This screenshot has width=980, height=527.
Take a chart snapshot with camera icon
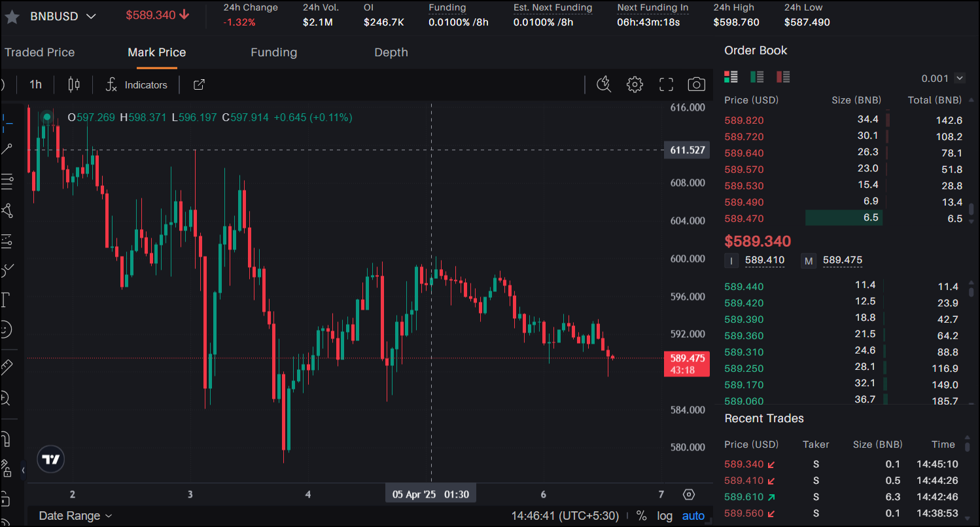(x=696, y=84)
